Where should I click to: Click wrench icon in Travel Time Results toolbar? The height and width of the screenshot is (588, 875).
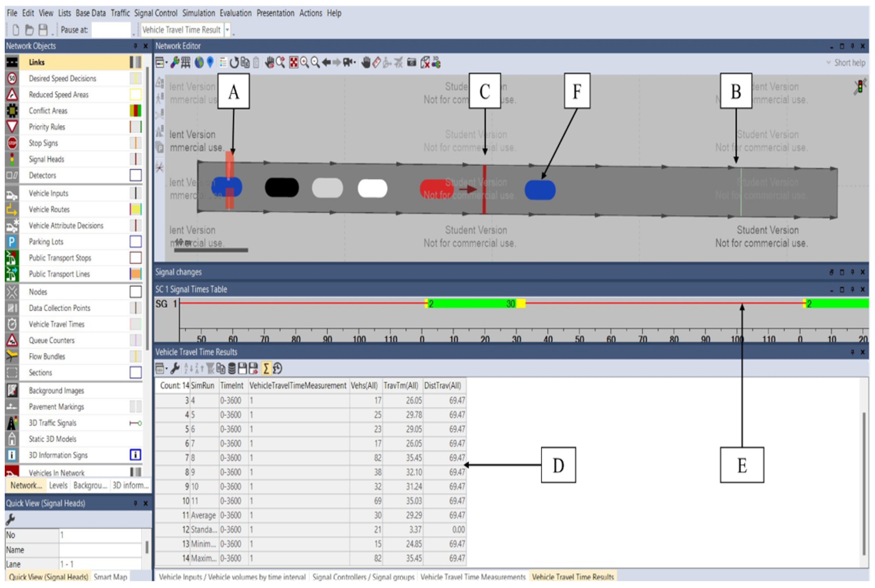pos(175,368)
